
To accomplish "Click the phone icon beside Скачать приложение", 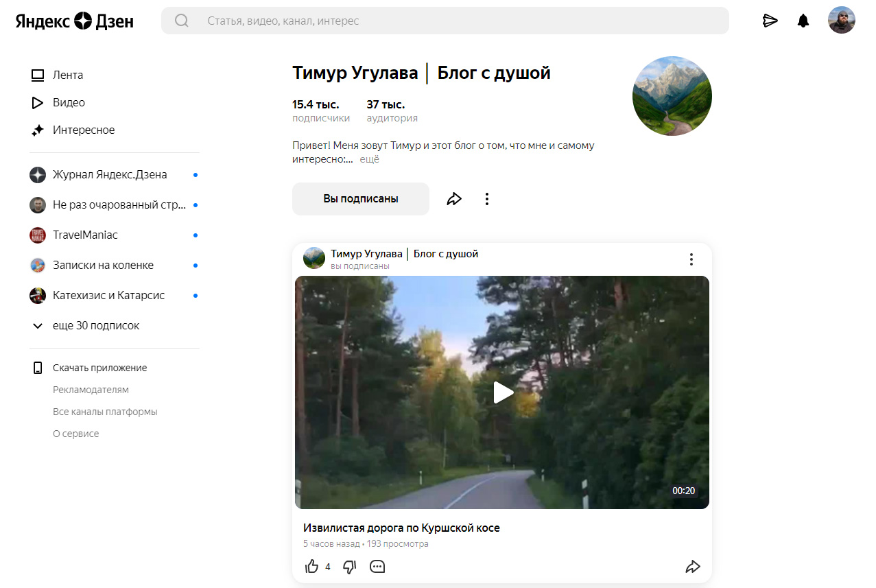I will pyautogui.click(x=38, y=368).
